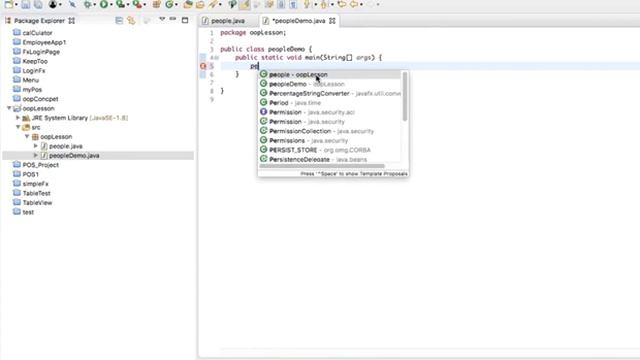Screen dimensions: 640x360
Task: Click Collapse All in Package Explorer
Action: coord(119,20)
